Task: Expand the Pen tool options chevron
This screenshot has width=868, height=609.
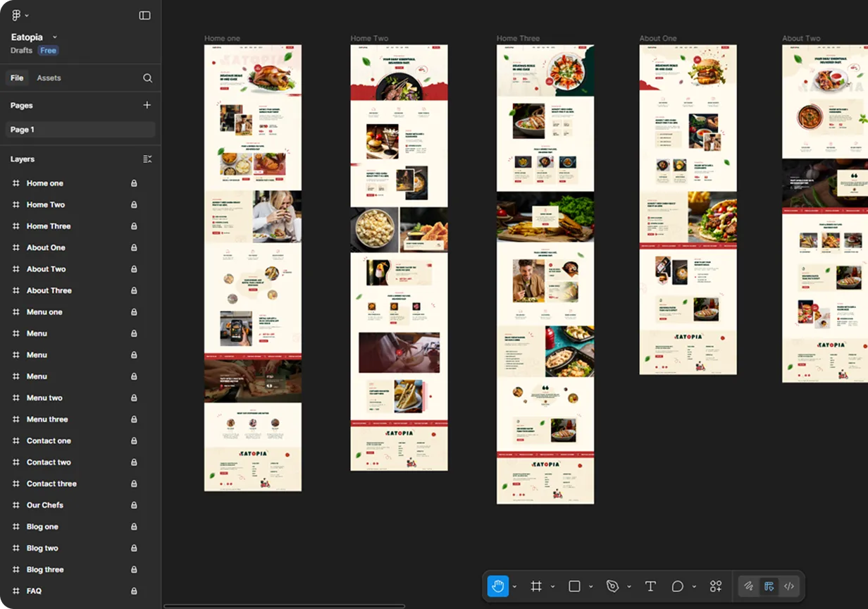Action: click(628, 586)
